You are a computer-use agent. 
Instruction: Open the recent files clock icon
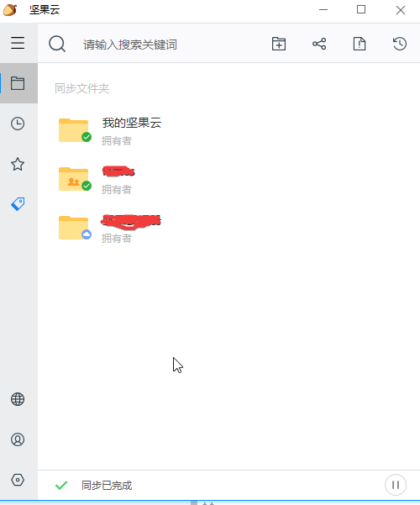pyautogui.click(x=18, y=124)
